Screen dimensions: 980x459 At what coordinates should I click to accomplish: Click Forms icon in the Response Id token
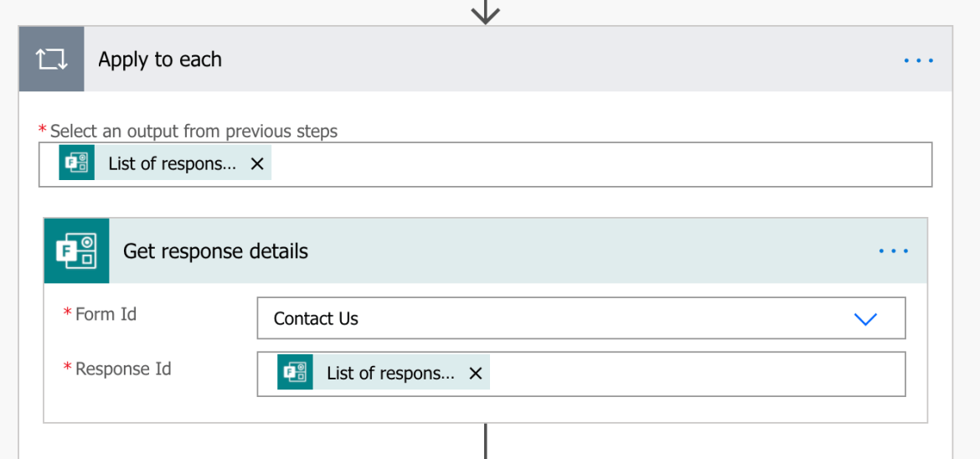coord(296,373)
